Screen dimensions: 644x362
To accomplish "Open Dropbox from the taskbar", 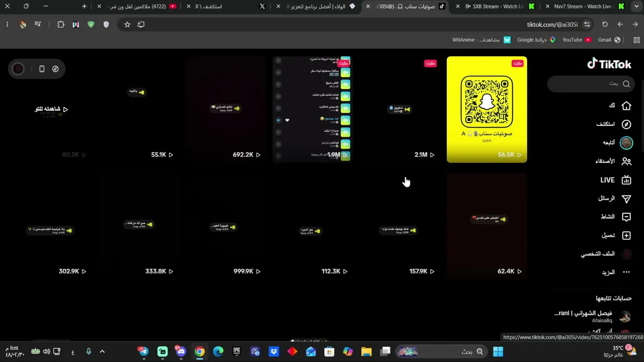I will coord(274,351).
